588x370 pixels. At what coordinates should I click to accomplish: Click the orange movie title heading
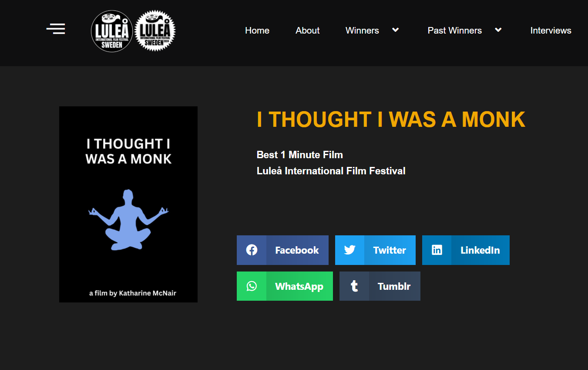390,119
